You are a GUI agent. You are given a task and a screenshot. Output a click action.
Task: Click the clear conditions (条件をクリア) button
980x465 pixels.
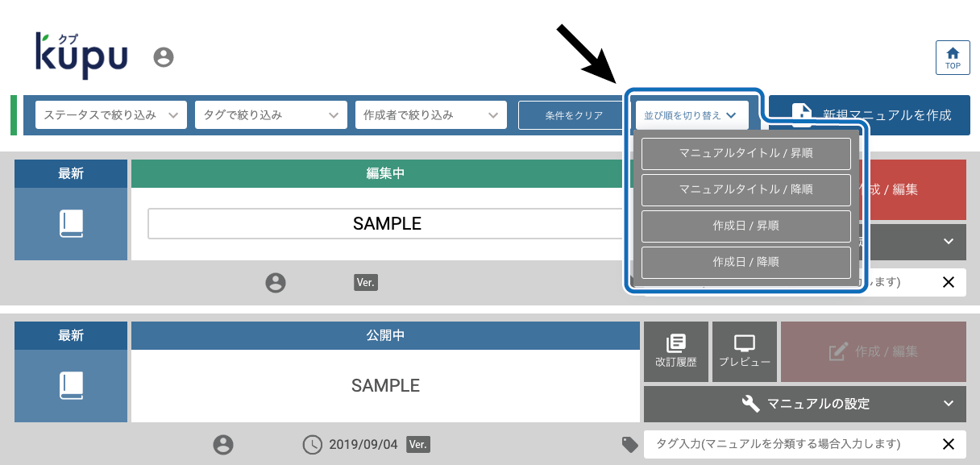pos(574,115)
